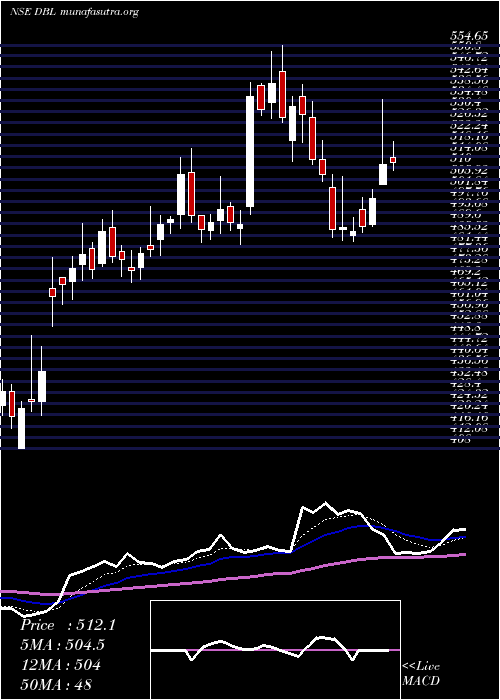This screenshot has height=700, width=500.
Task: Select the 432.48 price axis label
Action: click(470, 372)
